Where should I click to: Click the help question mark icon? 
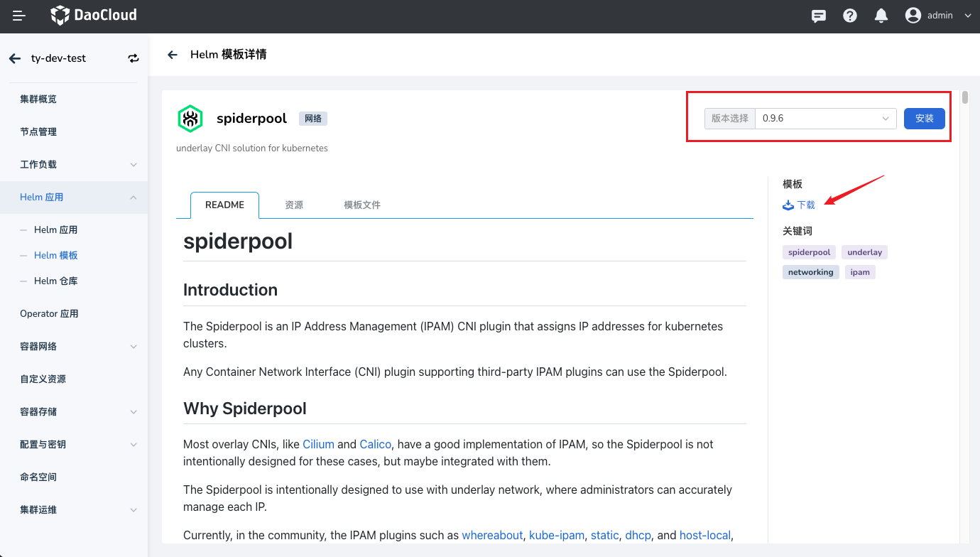[x=850, y=16]
